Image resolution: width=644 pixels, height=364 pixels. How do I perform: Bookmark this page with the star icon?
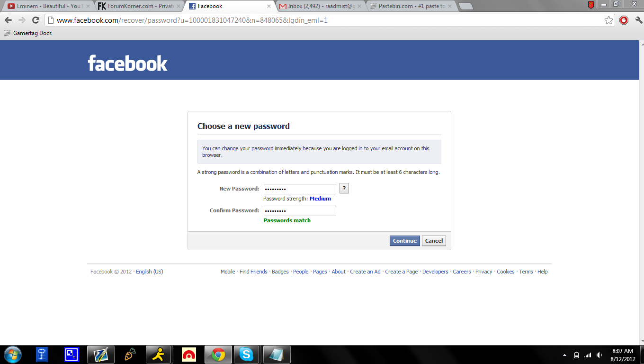(609, 20)
